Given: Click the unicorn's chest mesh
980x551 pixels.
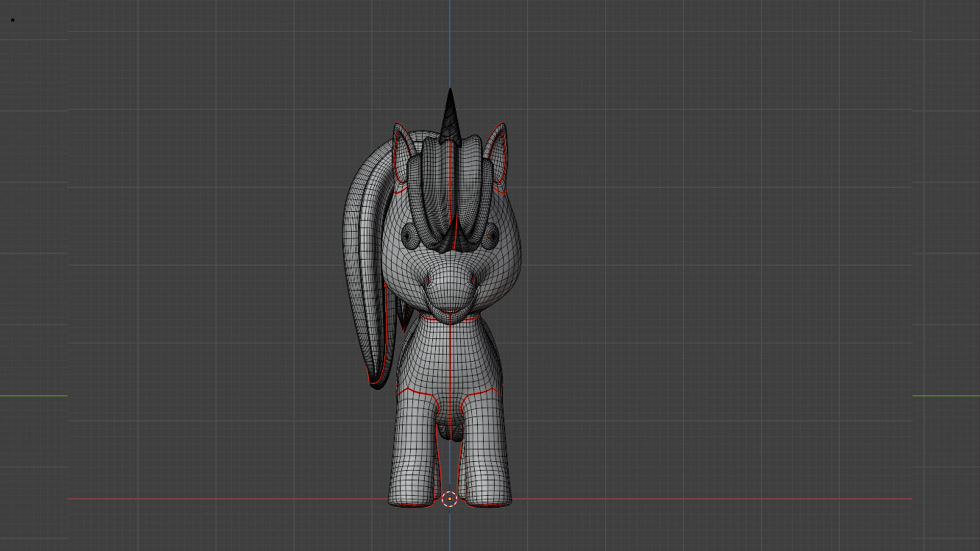Looking at the screenshot, I should 450,357.
